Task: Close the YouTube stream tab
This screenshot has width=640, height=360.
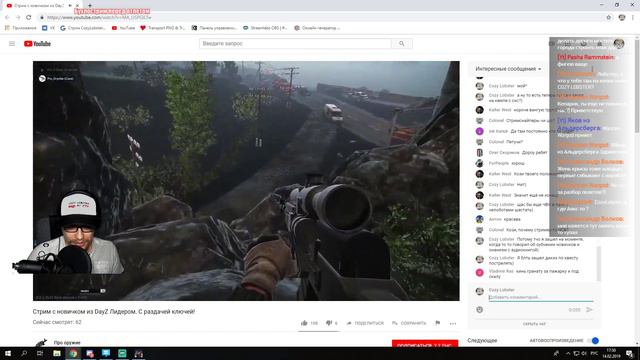Action: 78,6
